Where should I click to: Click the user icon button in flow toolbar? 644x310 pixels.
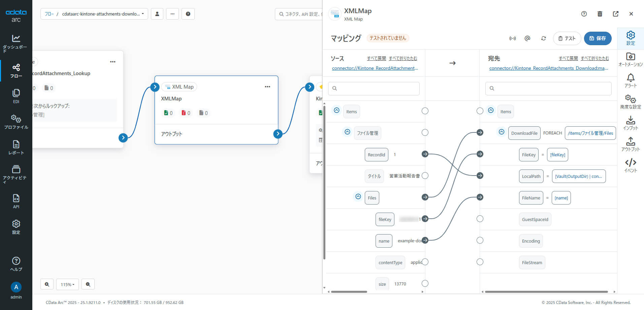tap(157, 14)
